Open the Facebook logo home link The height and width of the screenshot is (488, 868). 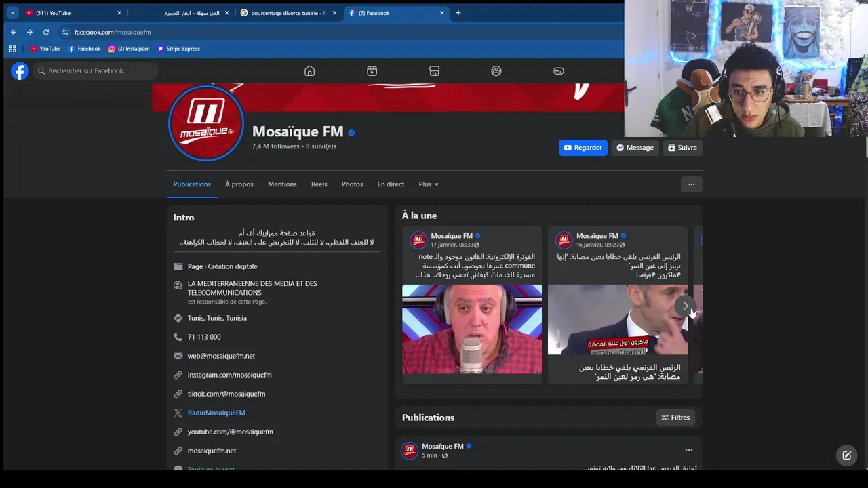click(20, 71)
